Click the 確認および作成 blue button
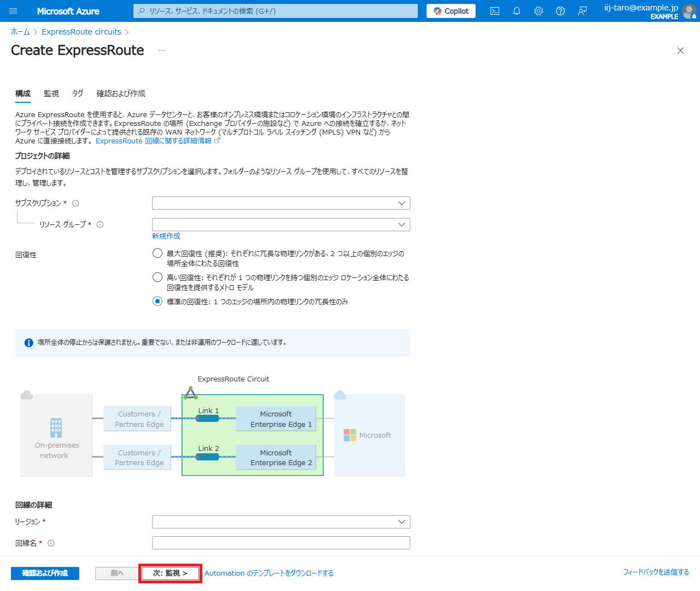Image resolution: width=700 pixels, height=591 pixels. [x=45, y=573]
